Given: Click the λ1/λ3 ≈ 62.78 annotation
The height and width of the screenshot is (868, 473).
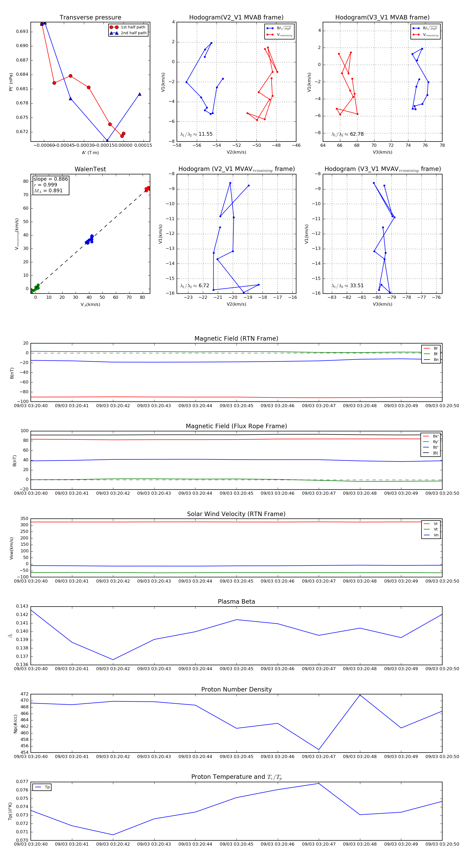Looking at the screenshot, I should point(347,134).
